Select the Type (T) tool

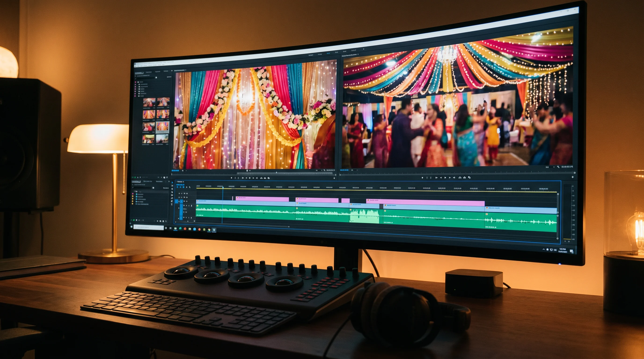[172, 205]
